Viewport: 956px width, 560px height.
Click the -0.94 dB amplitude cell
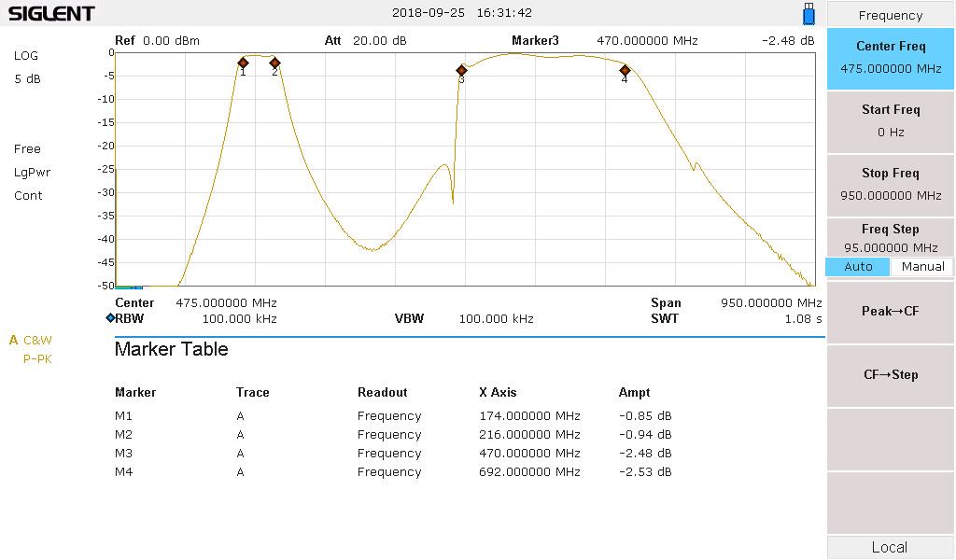645,435
